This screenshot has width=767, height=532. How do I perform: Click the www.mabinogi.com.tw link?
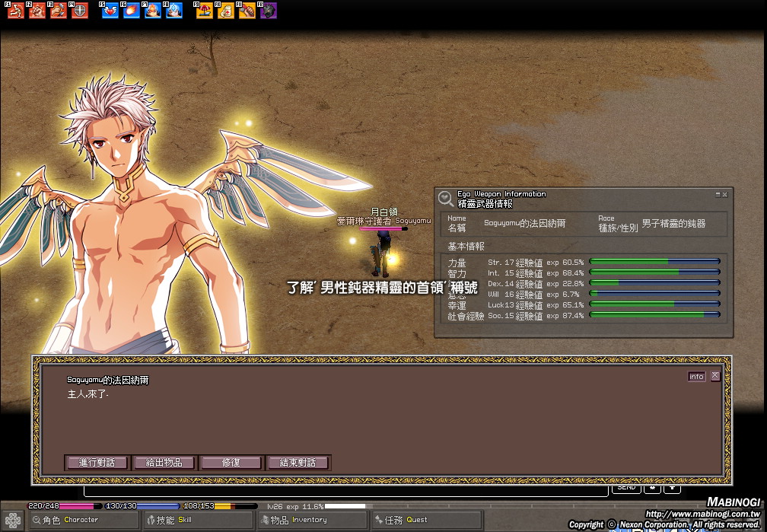(x=702, y=514)
